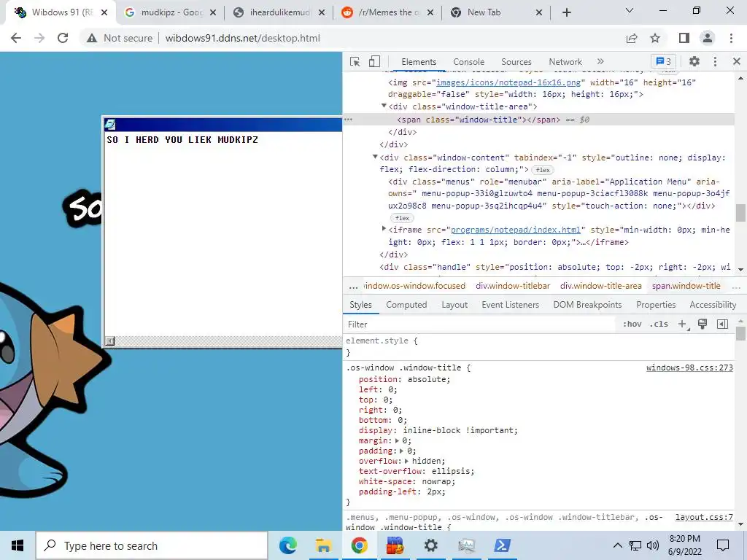This screenshot has height=560, width=747.
Task: Switch to Elements tab
Action: click(x=419, y=62)
